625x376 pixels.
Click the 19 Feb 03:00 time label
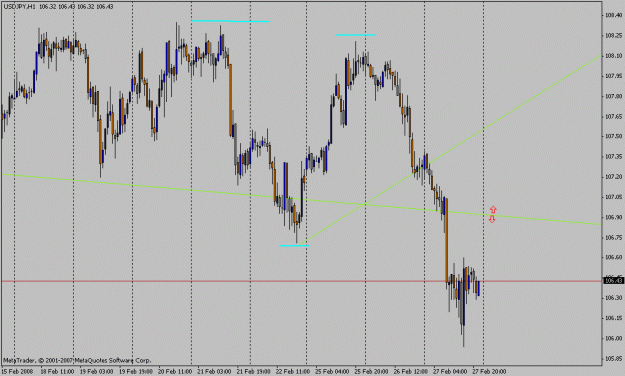96,372
